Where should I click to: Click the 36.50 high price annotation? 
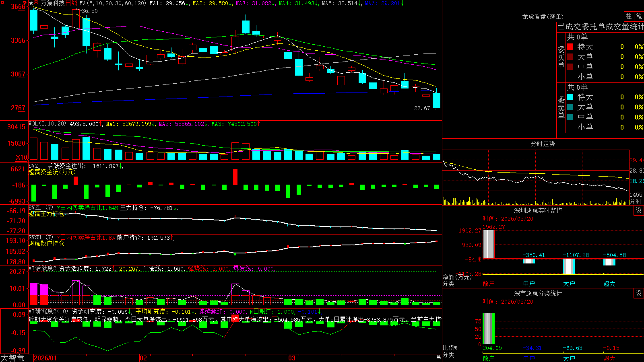tap(89, 11)
